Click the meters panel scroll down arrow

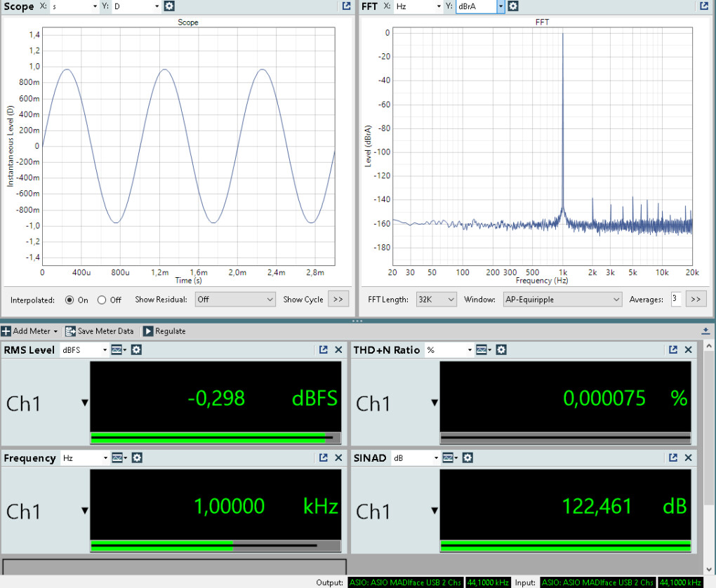tap(709, 569)
